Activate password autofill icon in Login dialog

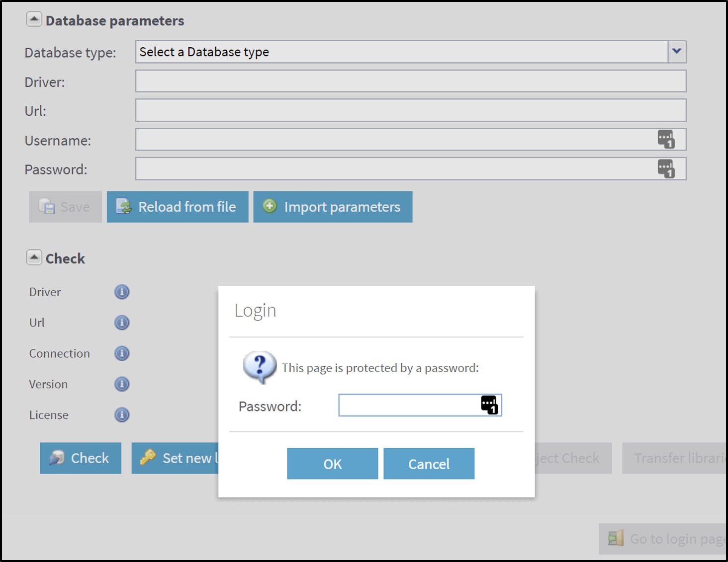[x=490, y=405]
